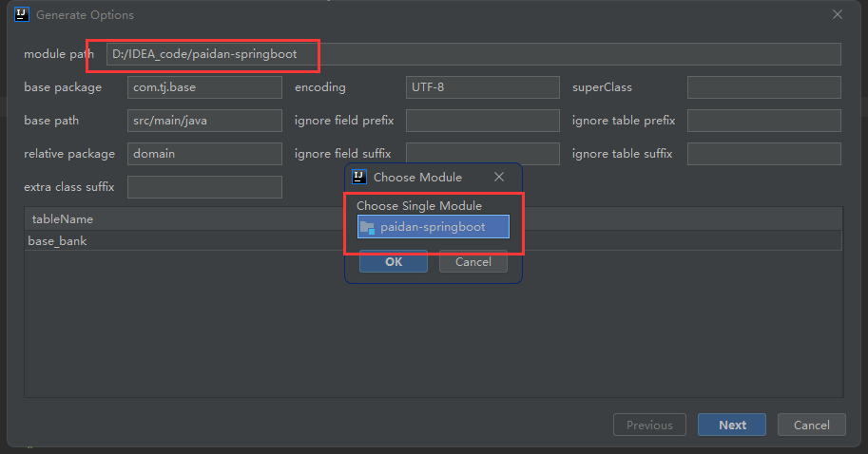Image resolution: width=868 pixels, height=454 pixels.
Task: Edit the base path field
Action: [x=204, y=121]
